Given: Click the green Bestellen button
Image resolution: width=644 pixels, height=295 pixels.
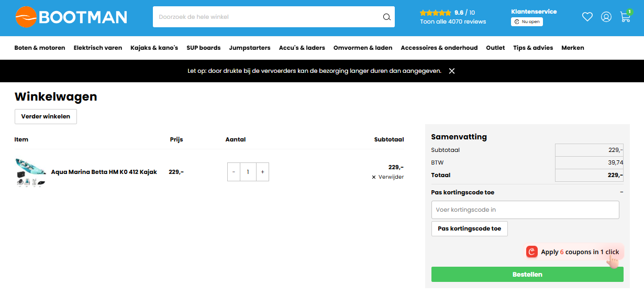Looking at the screenshot, I should (x=527, y=275).
